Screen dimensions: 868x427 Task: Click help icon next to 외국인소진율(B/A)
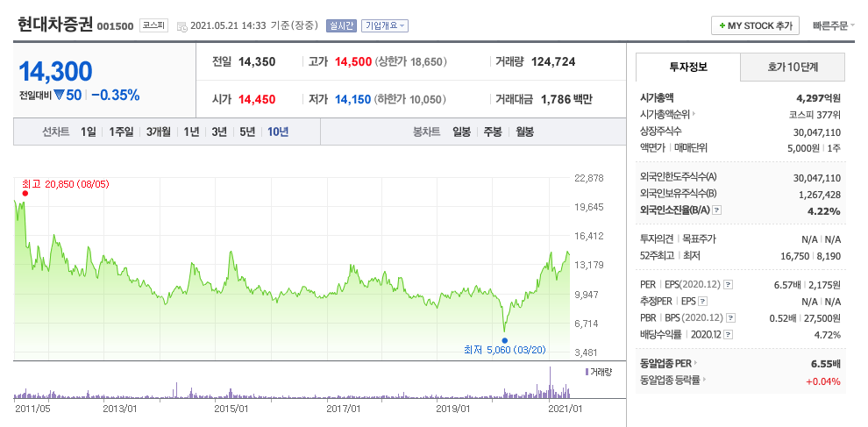click(717, 210)
